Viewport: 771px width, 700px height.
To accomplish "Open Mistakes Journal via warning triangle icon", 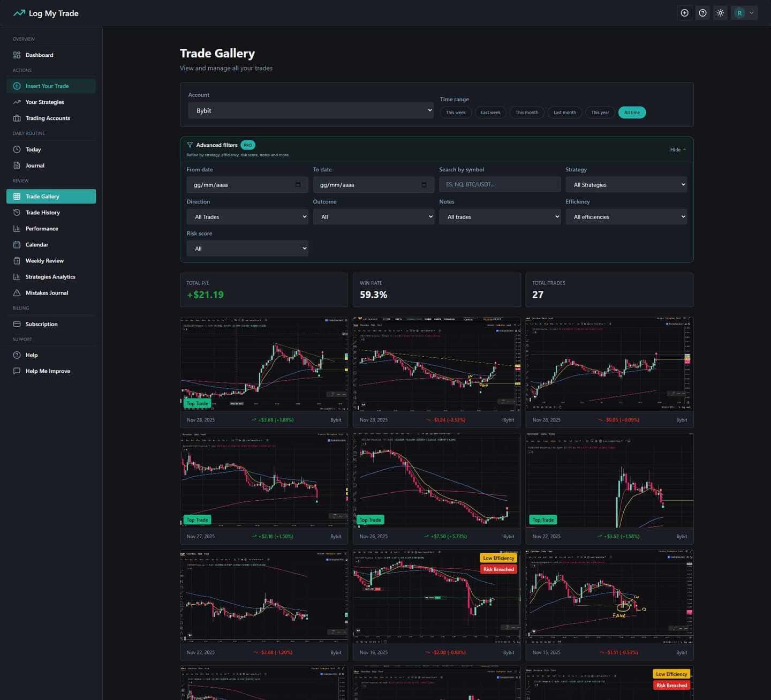I will click(17, 293).
